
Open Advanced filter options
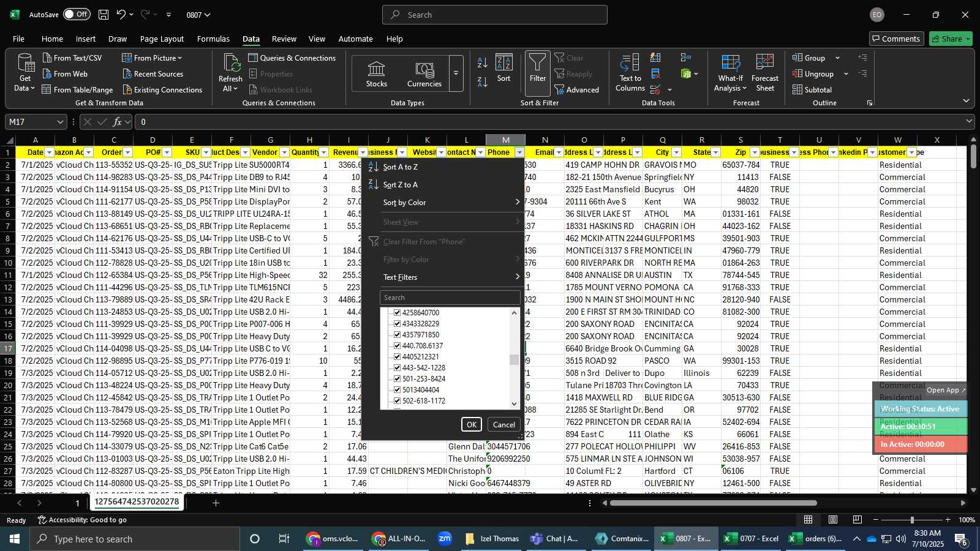click(577, 89)
